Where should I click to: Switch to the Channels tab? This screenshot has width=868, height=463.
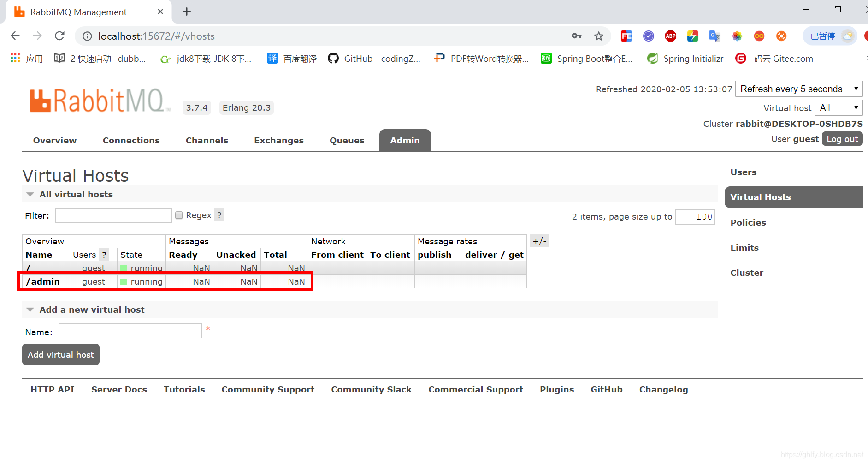(x=207, y=140)
